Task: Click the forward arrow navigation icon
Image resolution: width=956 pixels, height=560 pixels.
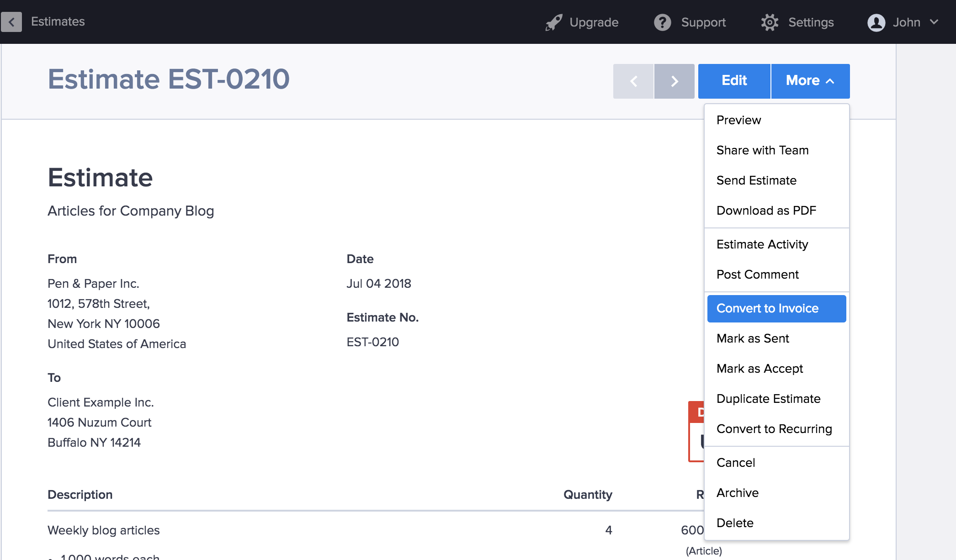Action: [675, 81]
